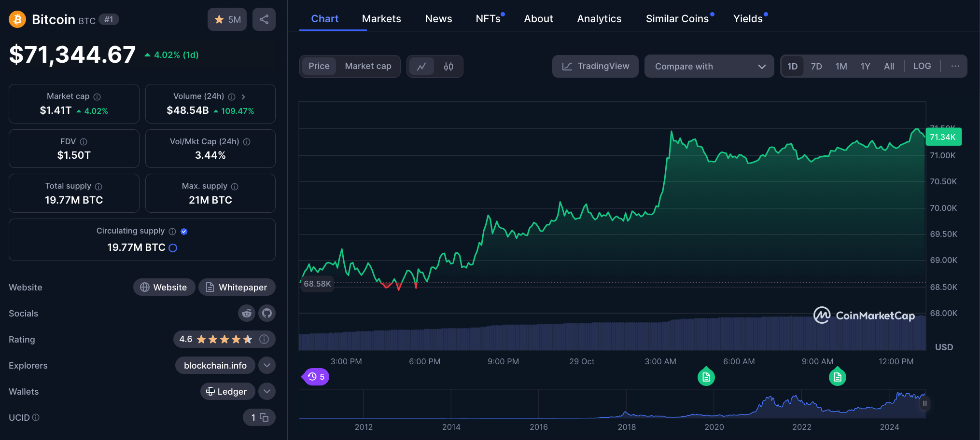Copy the UCID value
980x440 pixels.
pos(264,417)
